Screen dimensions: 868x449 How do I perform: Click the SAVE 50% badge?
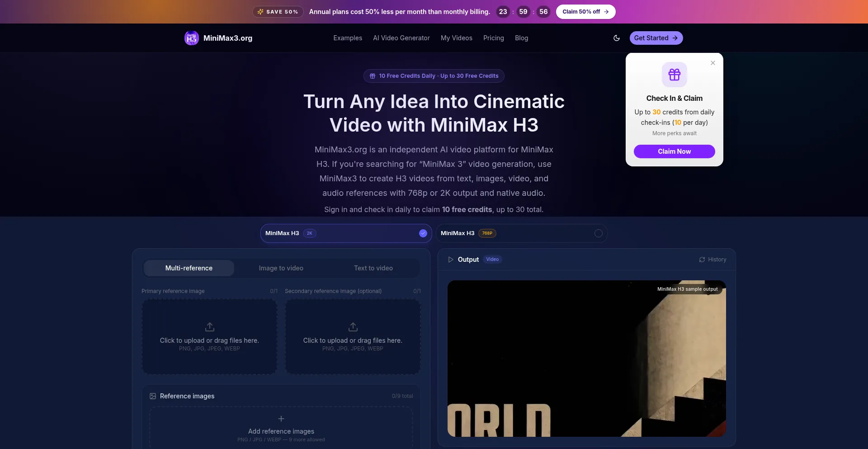point(278,12)
